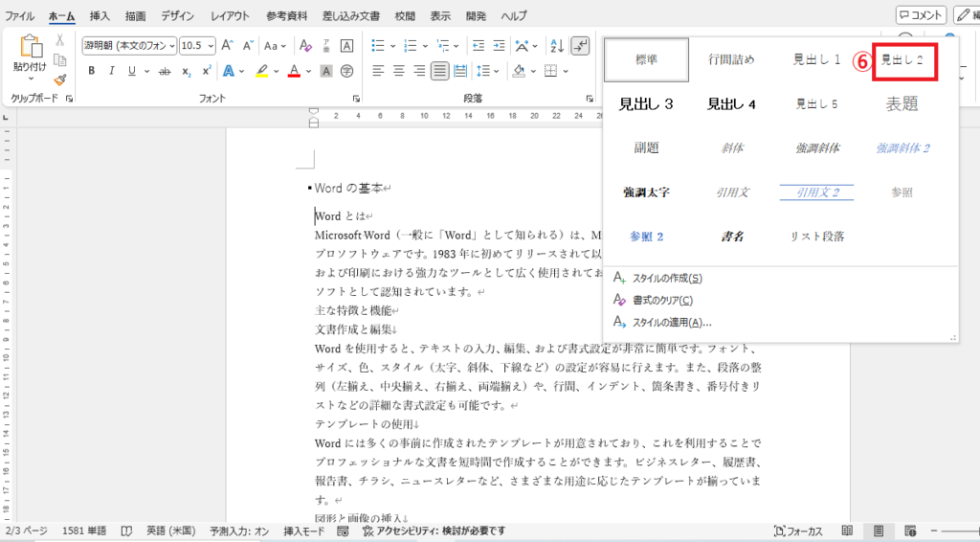Apply underline with the U button
The image size is (980, 542).
[132, 71]
